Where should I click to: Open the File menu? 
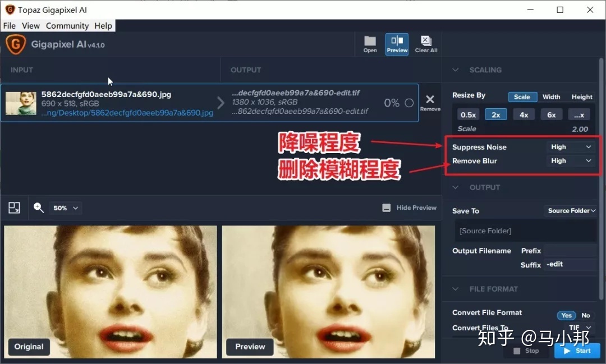pos(10,25)
